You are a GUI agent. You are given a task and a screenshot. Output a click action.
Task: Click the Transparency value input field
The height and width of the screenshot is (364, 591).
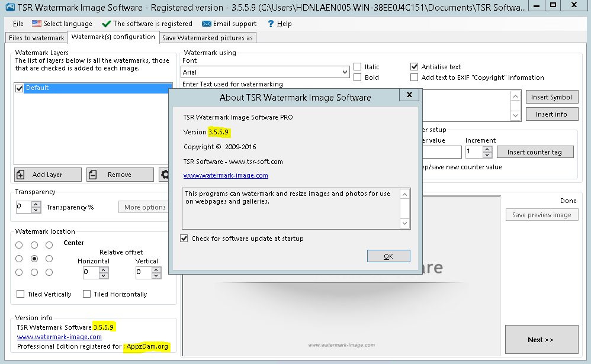click(24, 207)
